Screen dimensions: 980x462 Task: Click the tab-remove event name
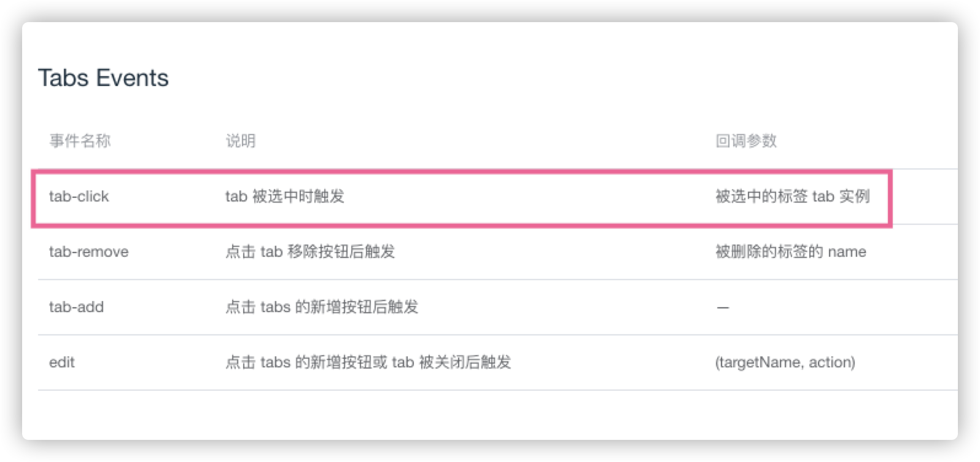(x=88, y=252)
